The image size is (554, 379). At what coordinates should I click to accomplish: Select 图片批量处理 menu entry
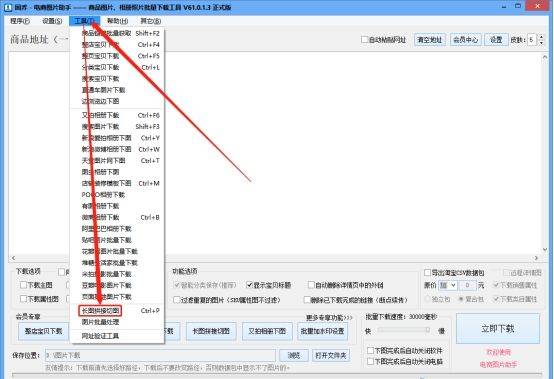coord(118,322)
